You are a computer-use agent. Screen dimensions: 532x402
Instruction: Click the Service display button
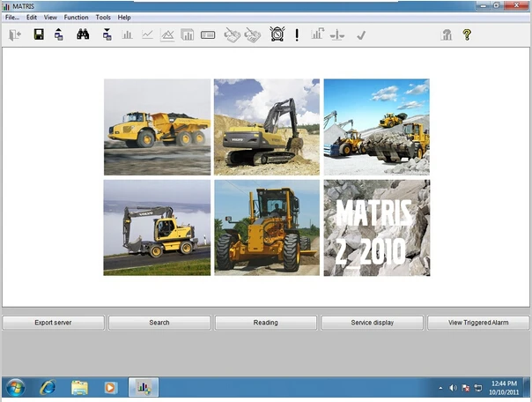pos(373,323)
